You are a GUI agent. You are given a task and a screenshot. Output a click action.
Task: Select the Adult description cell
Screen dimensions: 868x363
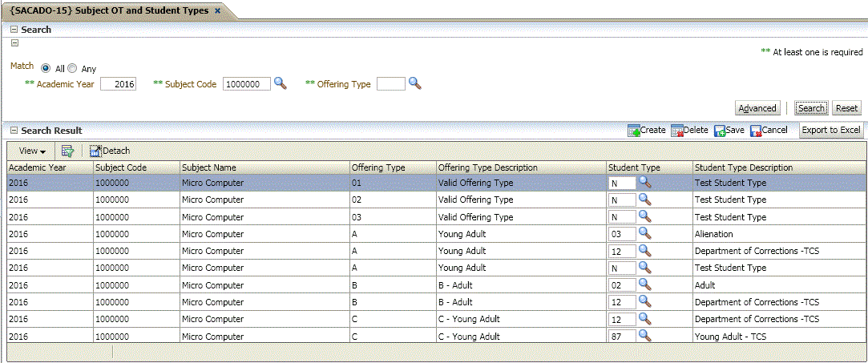(780, 285)
